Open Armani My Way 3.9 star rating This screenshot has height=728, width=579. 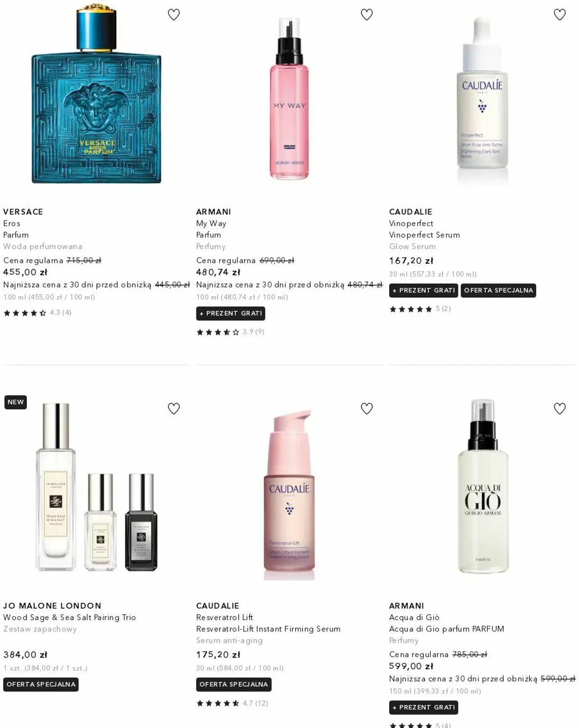point(230,332)
